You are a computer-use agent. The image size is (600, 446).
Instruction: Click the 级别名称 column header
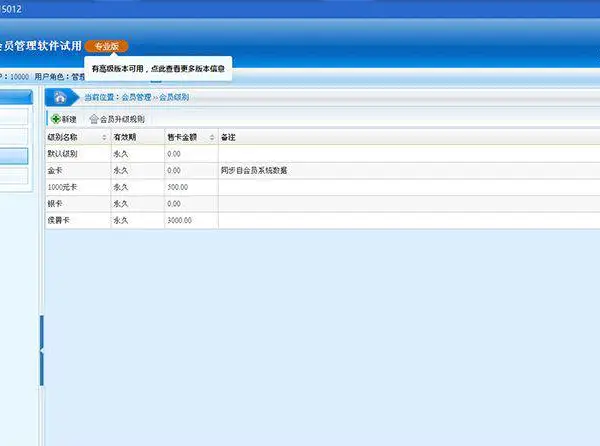click(78, 137)
